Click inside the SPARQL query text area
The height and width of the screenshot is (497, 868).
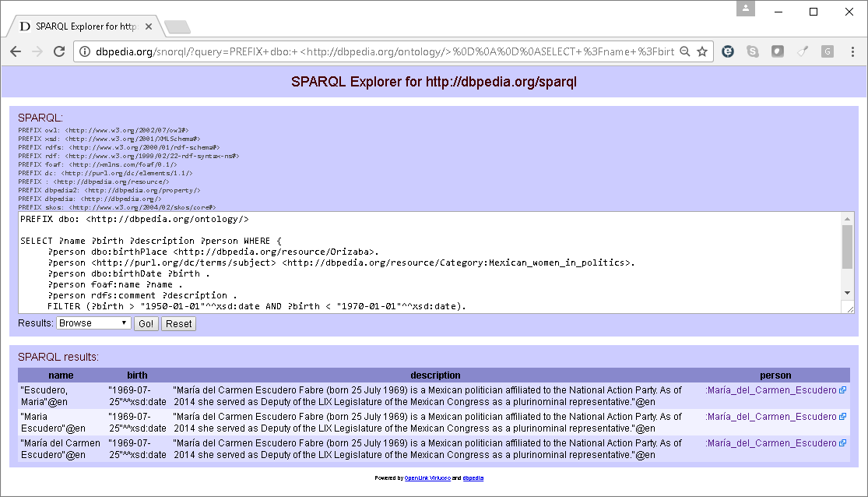point(430,263)
